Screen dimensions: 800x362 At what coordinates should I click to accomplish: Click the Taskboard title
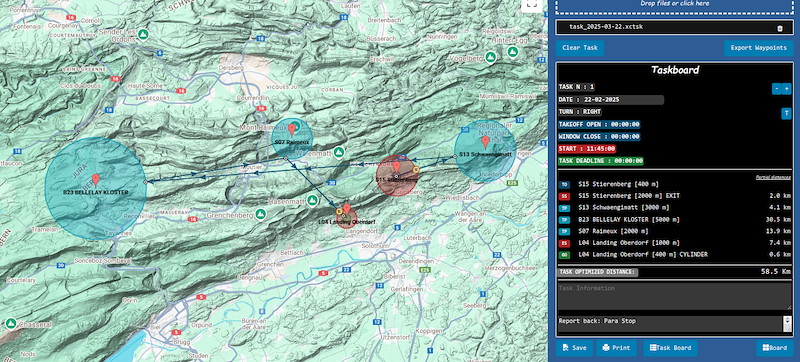point(674,70)
